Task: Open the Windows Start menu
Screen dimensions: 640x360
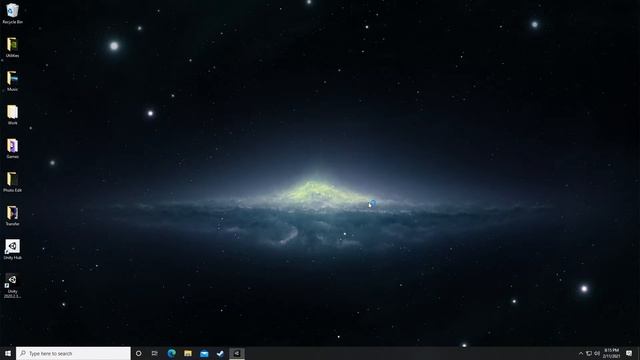Action: [8, 353]
